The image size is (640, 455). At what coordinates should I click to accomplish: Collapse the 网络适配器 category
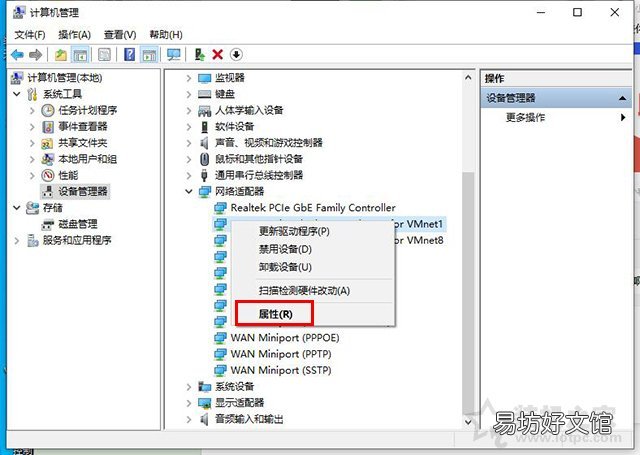tap(189, 191)
